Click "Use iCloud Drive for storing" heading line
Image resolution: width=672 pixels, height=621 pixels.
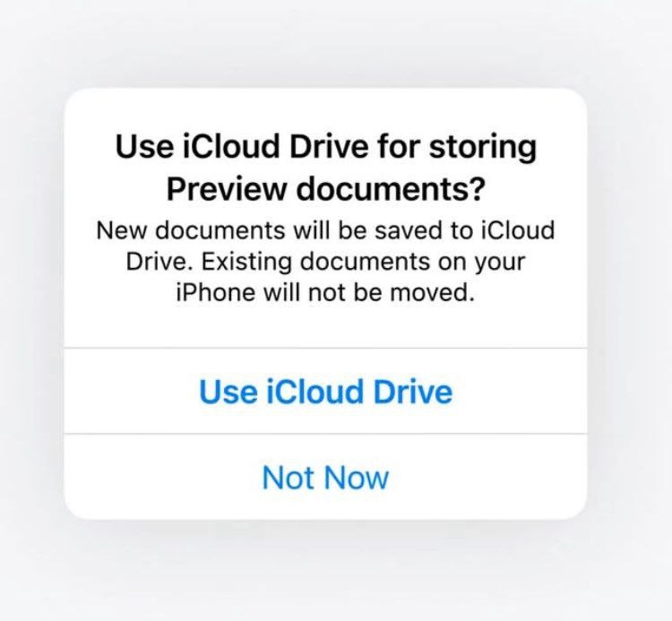tap(326, 146)
